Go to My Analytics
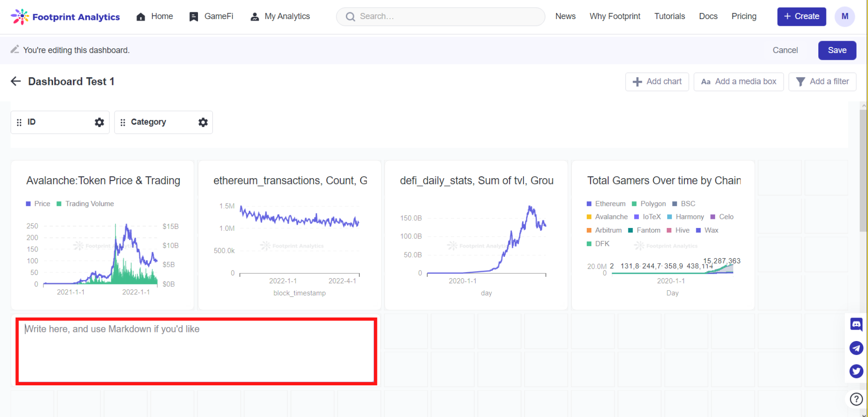 point(280,16)
